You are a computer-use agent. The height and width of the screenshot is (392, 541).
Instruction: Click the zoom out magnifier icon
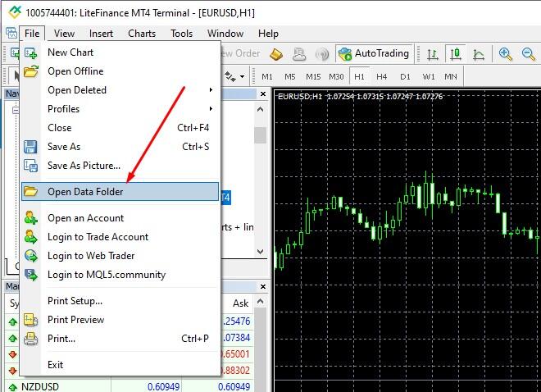[x=529, y=54]
